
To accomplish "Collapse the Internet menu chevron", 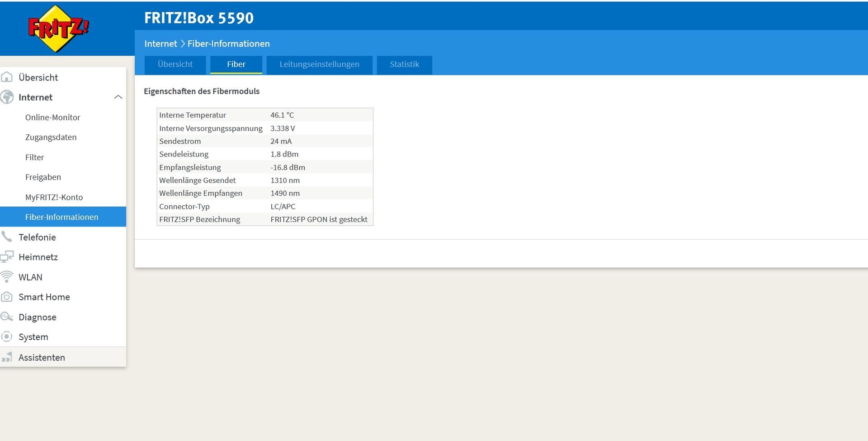I will pyautogui.click(x=118, y=97).
